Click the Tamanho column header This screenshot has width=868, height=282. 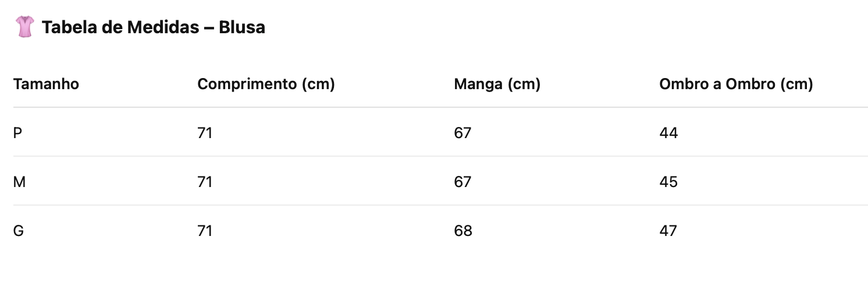pyautogui.click(x=46, y=84)
